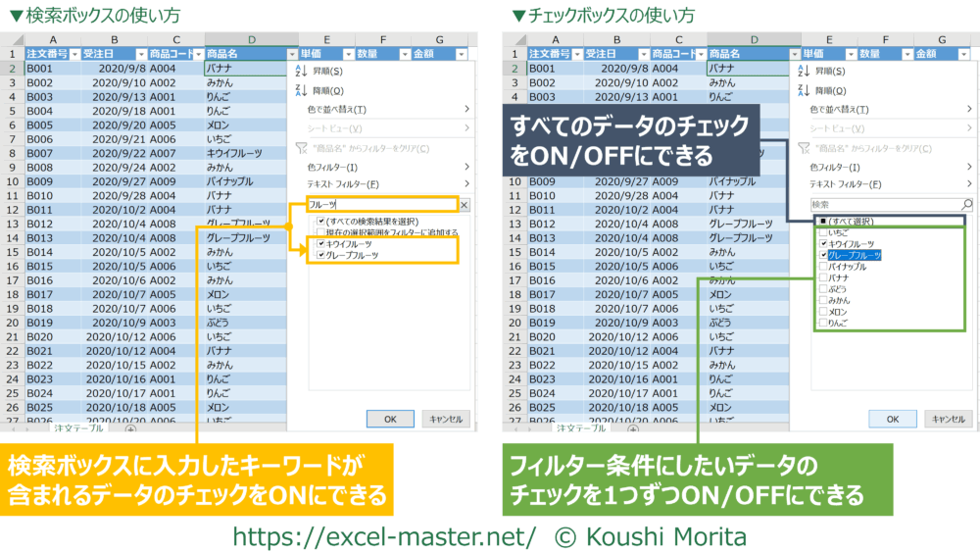The image size is (980, 552).
Task: Click the add-sheet plus icon under 検索ボックスの使い方
Action: tap(130, 428)
